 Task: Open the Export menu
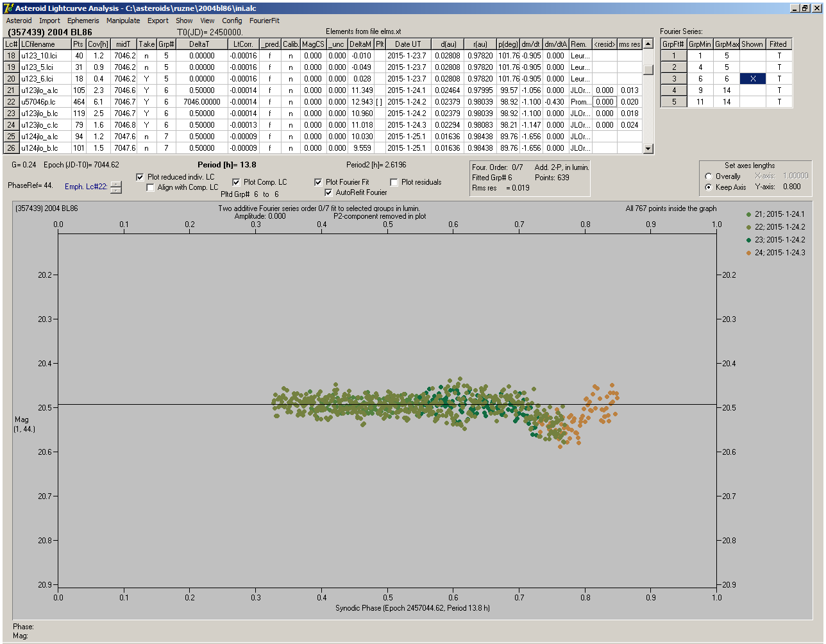point(158,21)
